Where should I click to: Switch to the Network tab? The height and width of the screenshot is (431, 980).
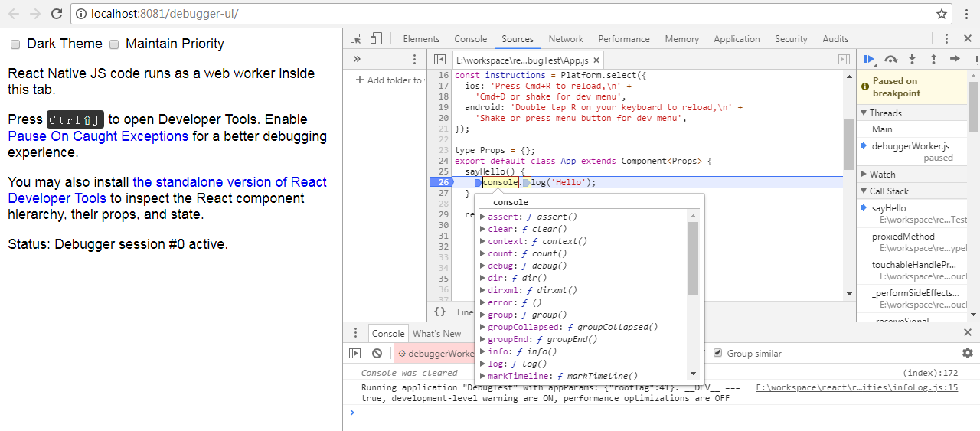coord(566,39)
